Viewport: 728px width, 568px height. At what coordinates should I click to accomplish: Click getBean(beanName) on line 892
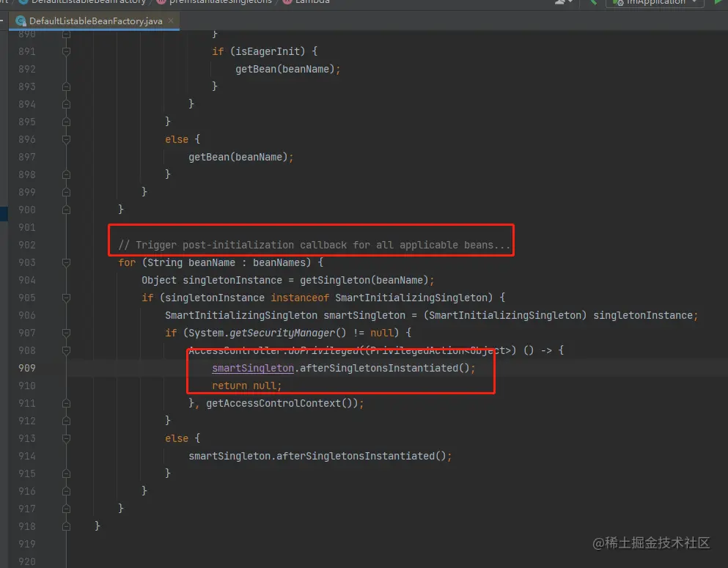(285, 69)
